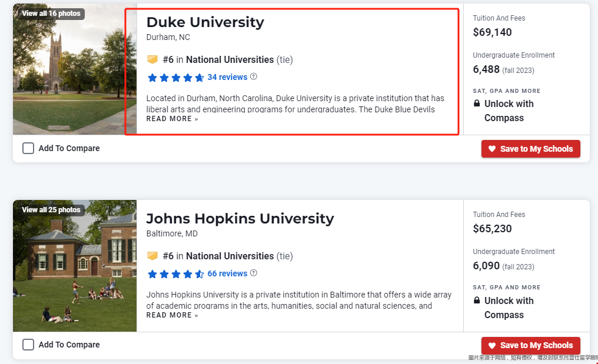The width and height of the screenshot is (598, 364).
Task: Click Johns Hopkins' tuition value $65,230
Action: click(x=493, y=229)
